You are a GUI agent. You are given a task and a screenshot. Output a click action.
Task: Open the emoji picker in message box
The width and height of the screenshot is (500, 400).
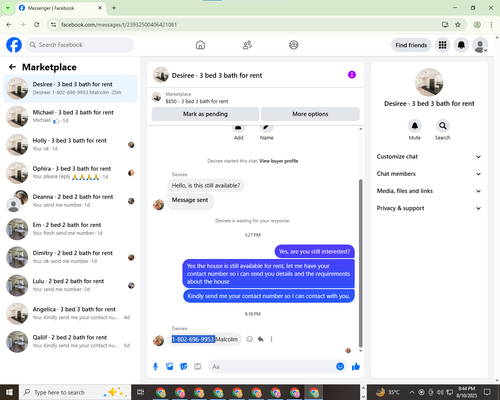[x=340, y=367]
